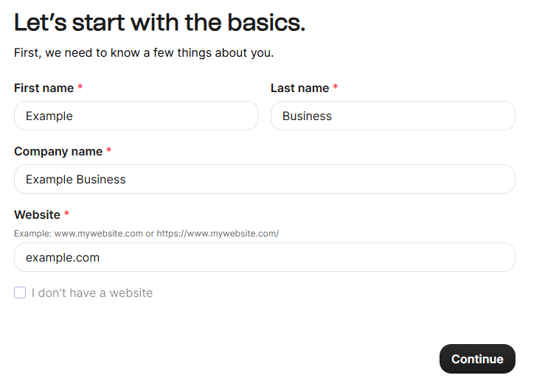Click the red asterisk beside First name
This screenshot has height=392, width=545.
pos(80,88)
